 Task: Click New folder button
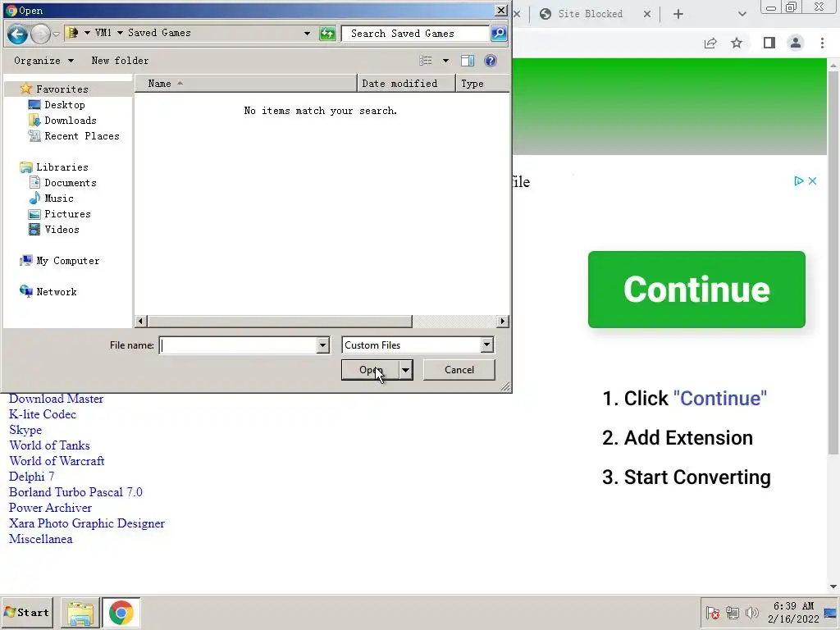(x=120, y=61)
